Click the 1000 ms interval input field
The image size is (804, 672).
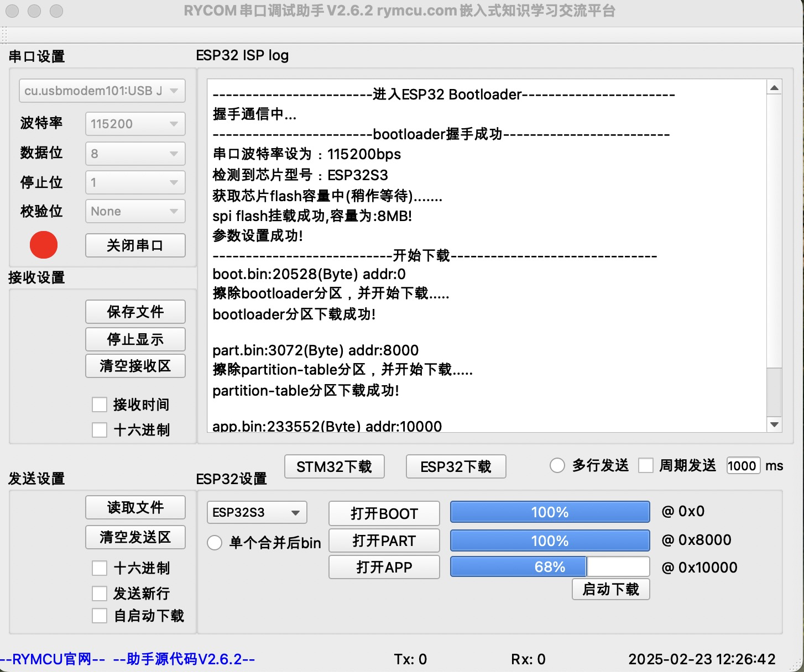click(x=743, y=465)
